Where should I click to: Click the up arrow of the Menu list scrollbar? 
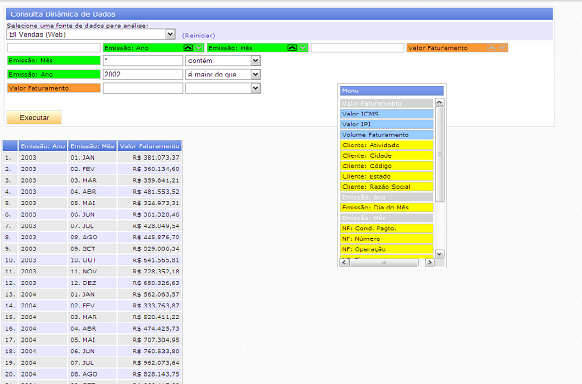(439, 102)
